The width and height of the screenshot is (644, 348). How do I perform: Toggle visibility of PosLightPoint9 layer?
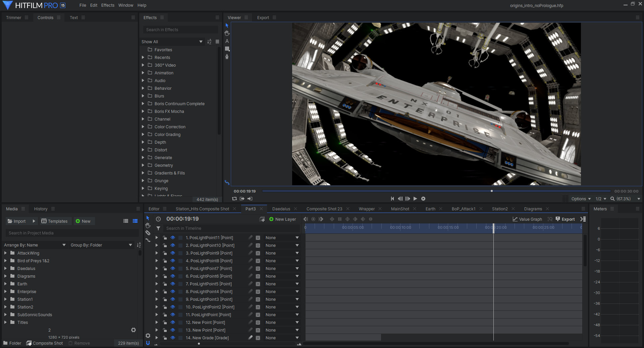pyautogui.click(x=173, y=253)
